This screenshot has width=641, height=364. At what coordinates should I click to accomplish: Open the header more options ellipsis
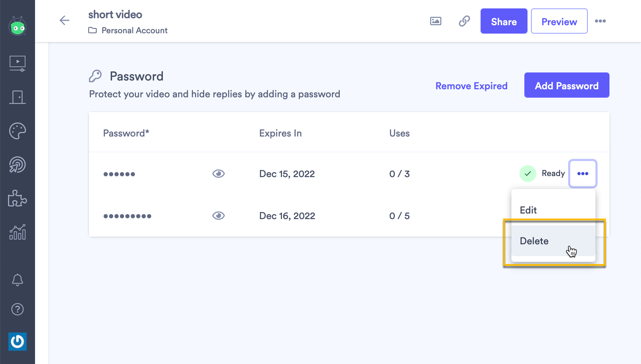(x=600, y=21)
